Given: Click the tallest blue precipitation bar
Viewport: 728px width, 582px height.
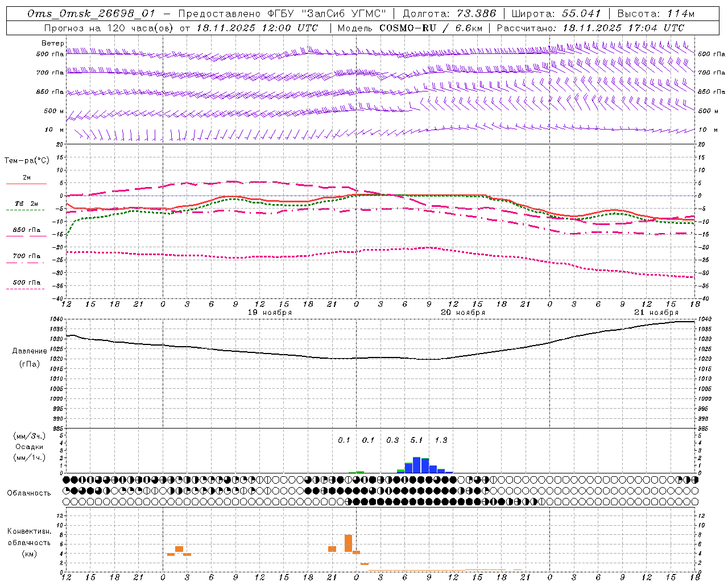Looking at the screenshot, I should pyautogui.click(x=417, y=465).
